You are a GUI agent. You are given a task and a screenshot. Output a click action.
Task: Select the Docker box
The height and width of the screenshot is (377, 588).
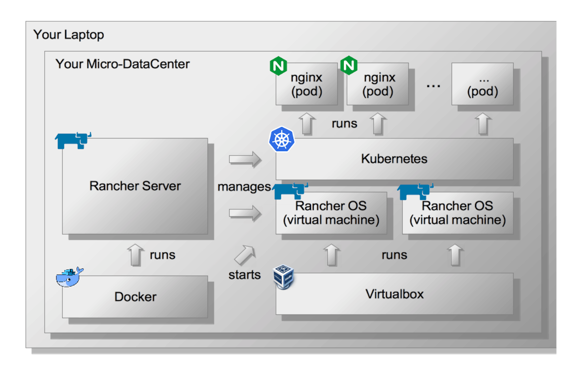[x=135, y=297]
